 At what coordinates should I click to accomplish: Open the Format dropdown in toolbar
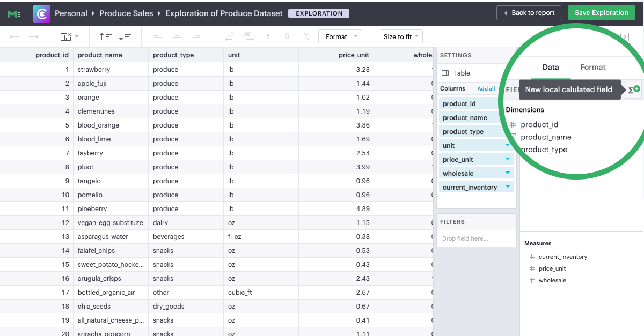tap(340, 36)
